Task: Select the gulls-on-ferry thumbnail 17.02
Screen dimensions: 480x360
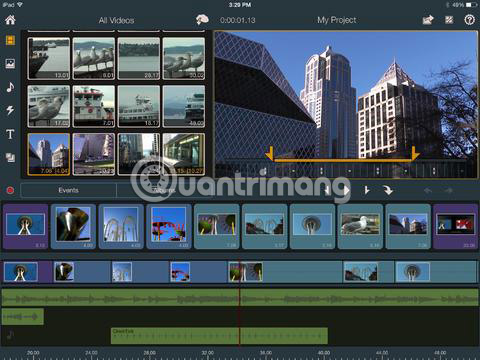Action: [49, 106]
